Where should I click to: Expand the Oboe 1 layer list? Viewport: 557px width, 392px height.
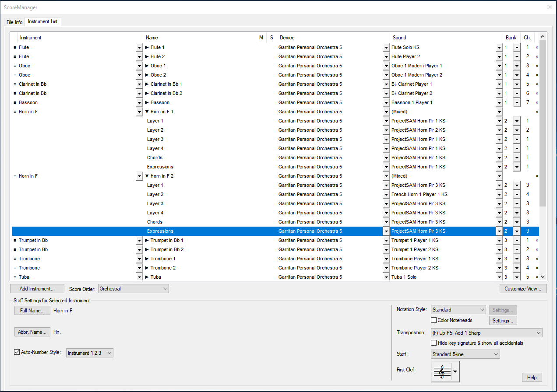(x=147, y=66)
